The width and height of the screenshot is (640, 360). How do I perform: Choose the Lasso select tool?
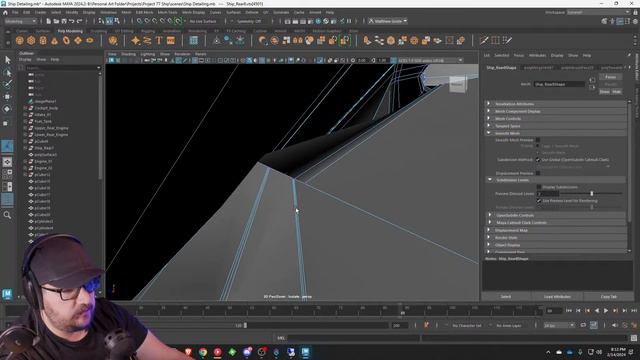(x=7, y=73)
